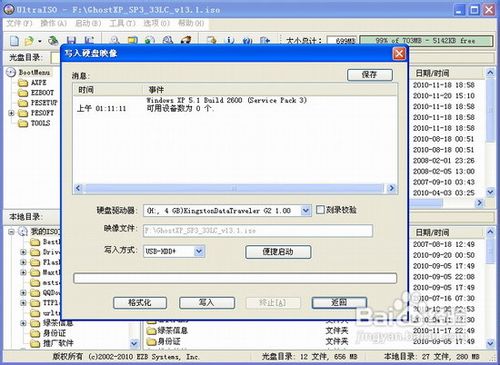The image size is (500, 365).
Task: Click the Open CD/DVD toolbar icon
Action: click(x=53, y=41)
